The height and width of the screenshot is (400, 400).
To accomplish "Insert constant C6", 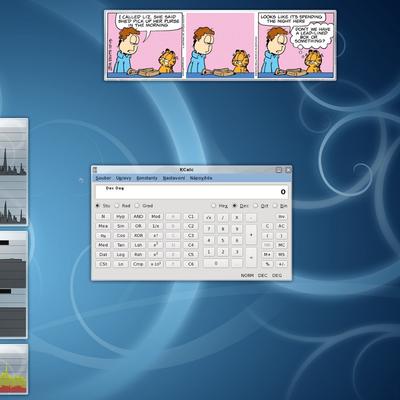I will point(191,264).
